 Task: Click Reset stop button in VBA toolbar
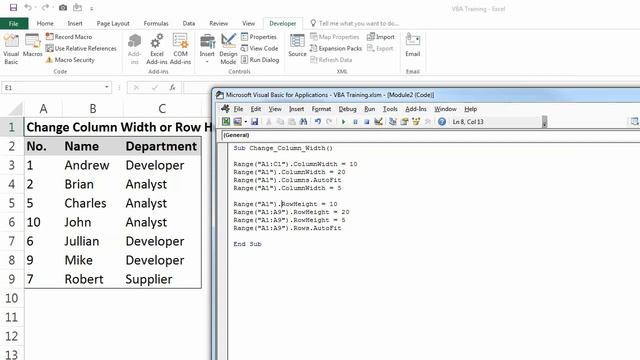click(367, 122)
